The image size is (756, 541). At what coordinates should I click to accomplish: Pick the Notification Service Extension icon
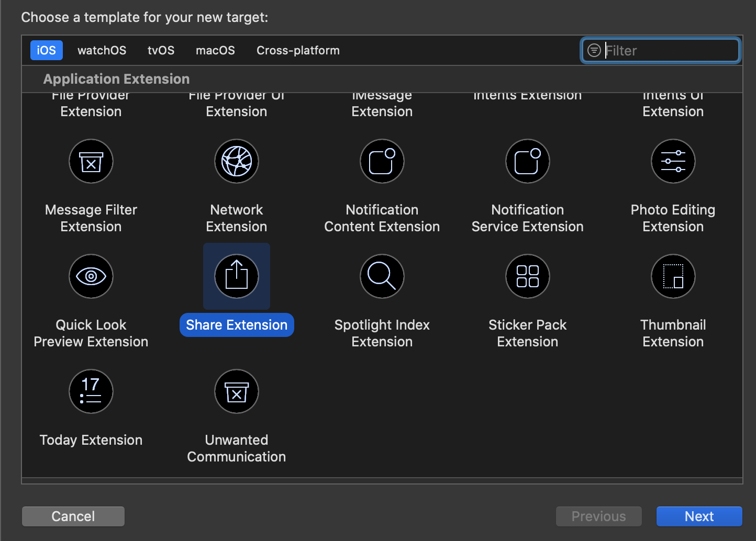point(528,161)
